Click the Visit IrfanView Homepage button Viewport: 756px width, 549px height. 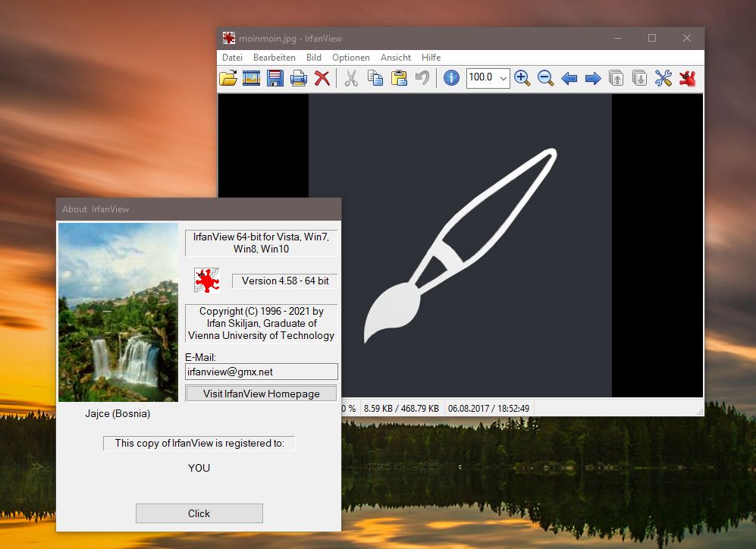click(262, 394)
